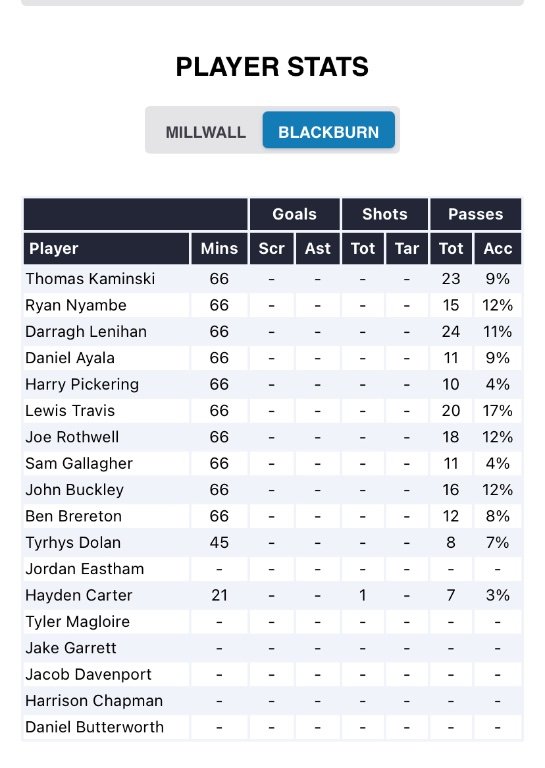Image resolution: width=545 pixels, height=768 pixels.
Task: Click Hayden Carter's shots total value
Action: pyautogui.click(x=362, y=595)
